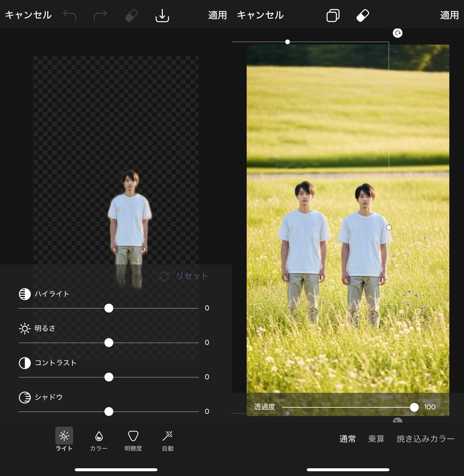Choose the 通常 blend mode
This screenshot has width=464, height=476.
pyautogui.click(x=348, y=439)
